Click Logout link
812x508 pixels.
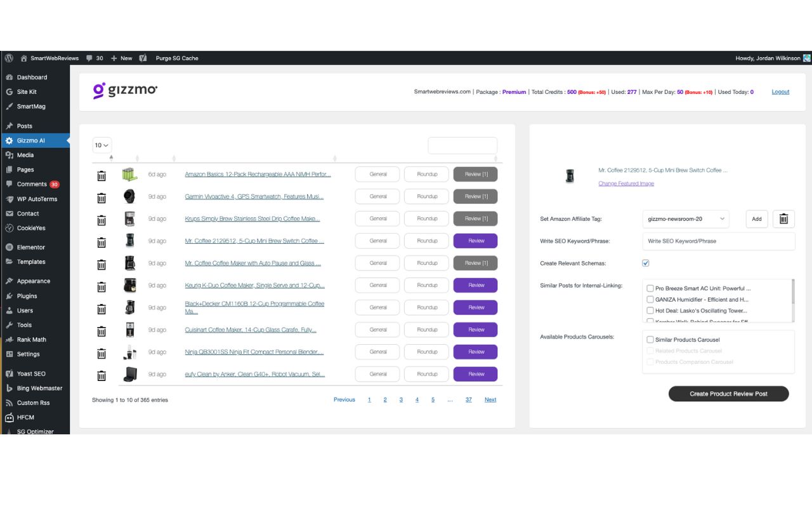coord(780,92)
